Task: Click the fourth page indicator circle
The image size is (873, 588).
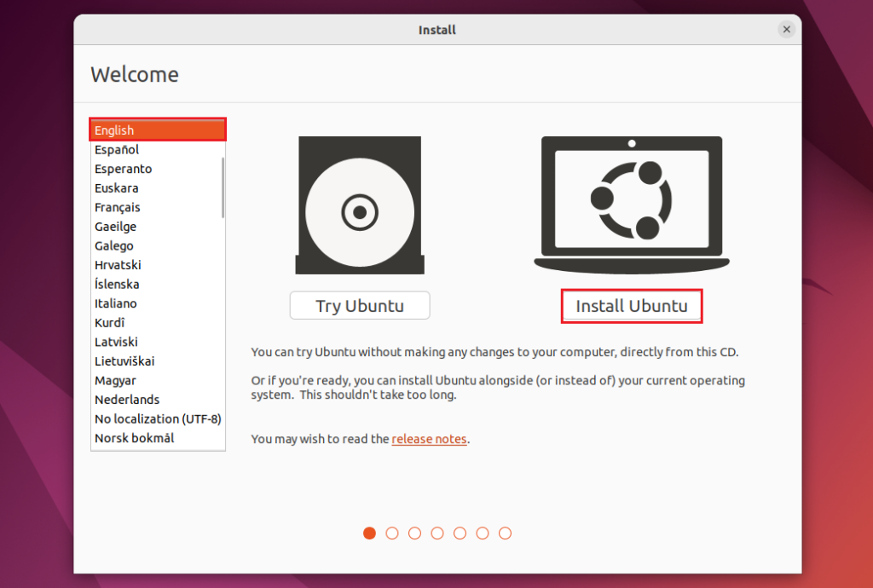Action: click(437, 533)
